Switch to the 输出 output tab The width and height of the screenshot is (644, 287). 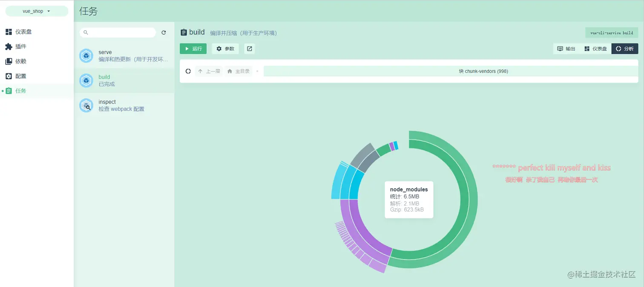[x=566, y=49]
